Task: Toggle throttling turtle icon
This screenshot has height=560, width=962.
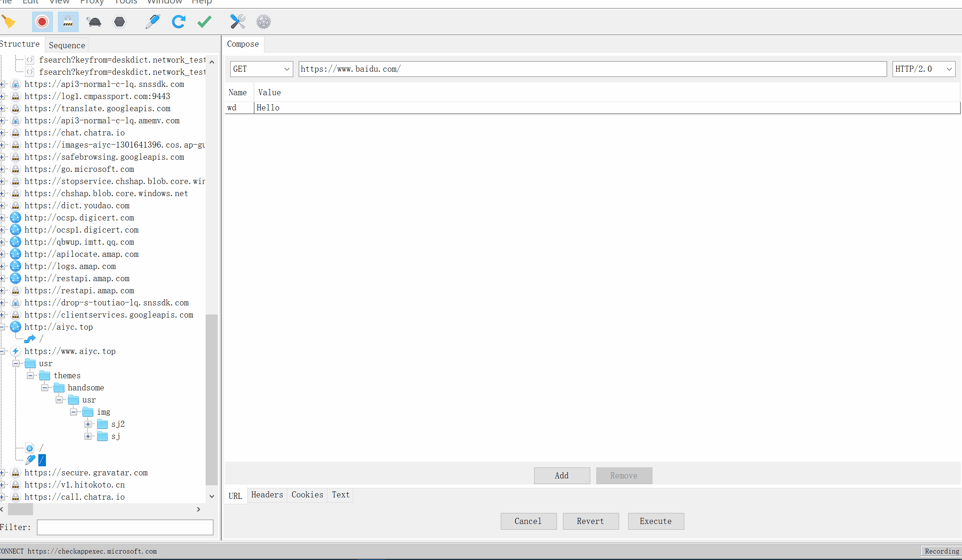Action: click(x=94, y=22)
